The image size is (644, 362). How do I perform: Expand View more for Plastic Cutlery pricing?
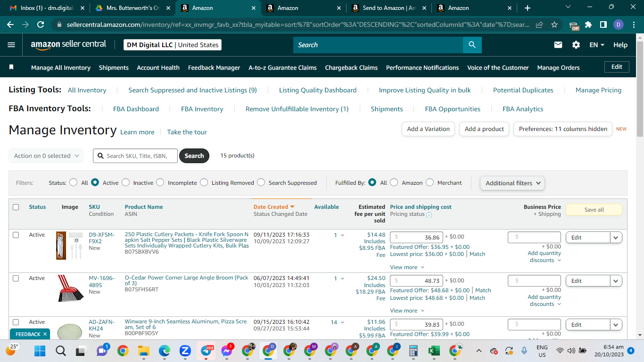(407, 267)
